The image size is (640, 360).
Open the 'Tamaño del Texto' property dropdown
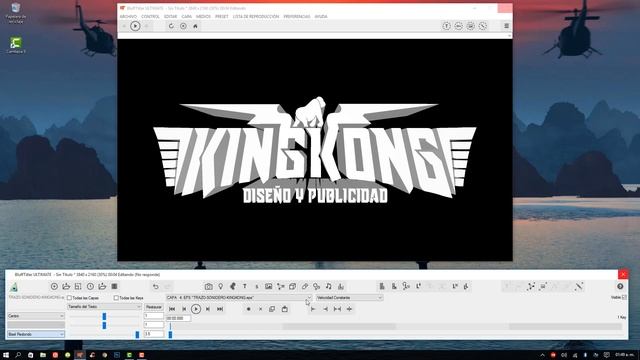click(x=104, y=307)
